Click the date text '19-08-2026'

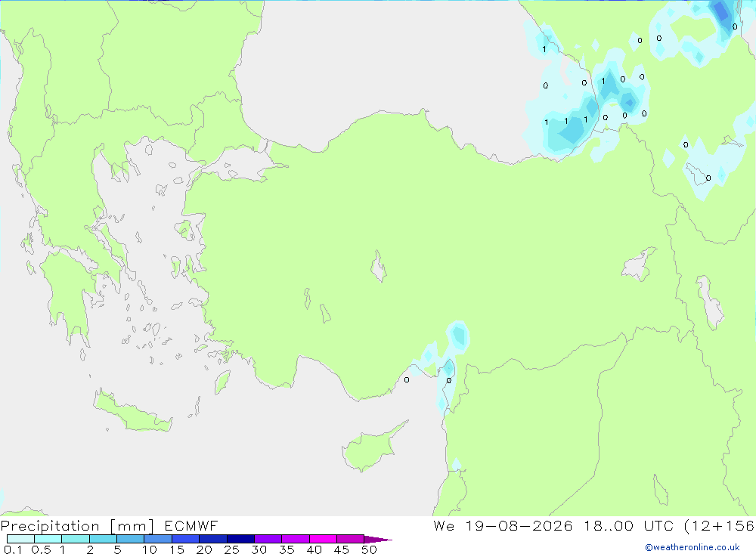pos(519,525)
